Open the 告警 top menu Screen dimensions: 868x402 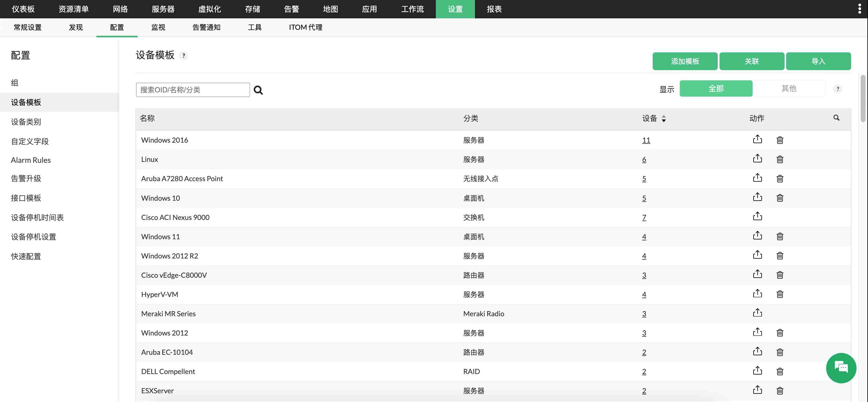coord(291,9)
